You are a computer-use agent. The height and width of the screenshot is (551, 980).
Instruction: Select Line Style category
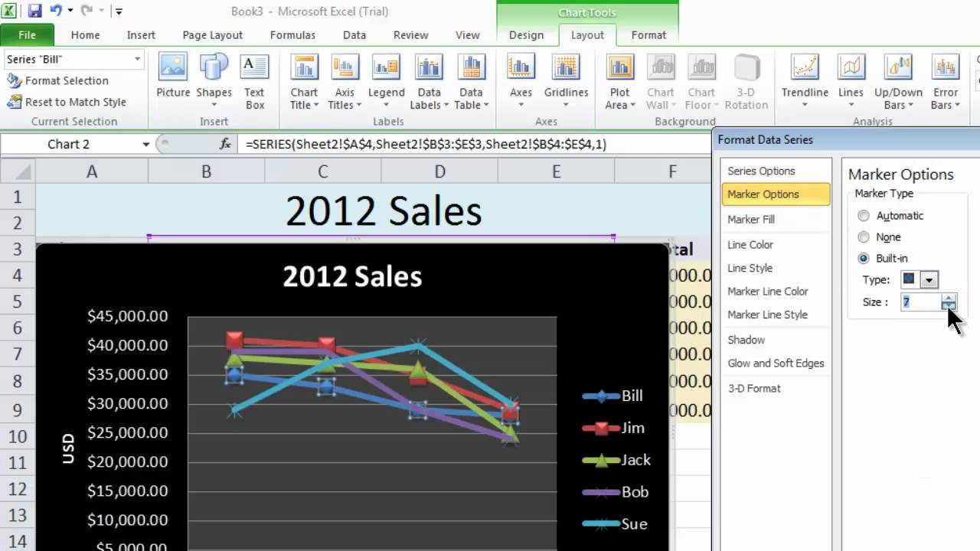tap(776, 269)
